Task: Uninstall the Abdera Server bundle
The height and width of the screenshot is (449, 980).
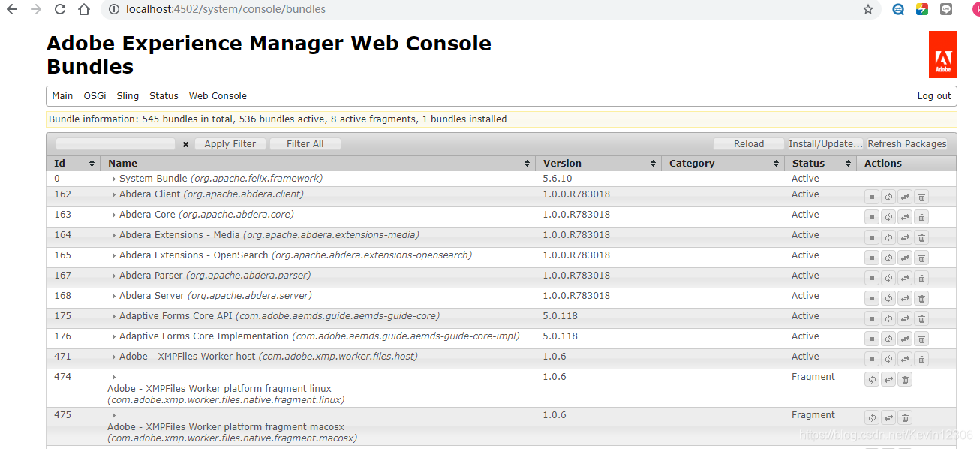Action: (x=922, y=298)
